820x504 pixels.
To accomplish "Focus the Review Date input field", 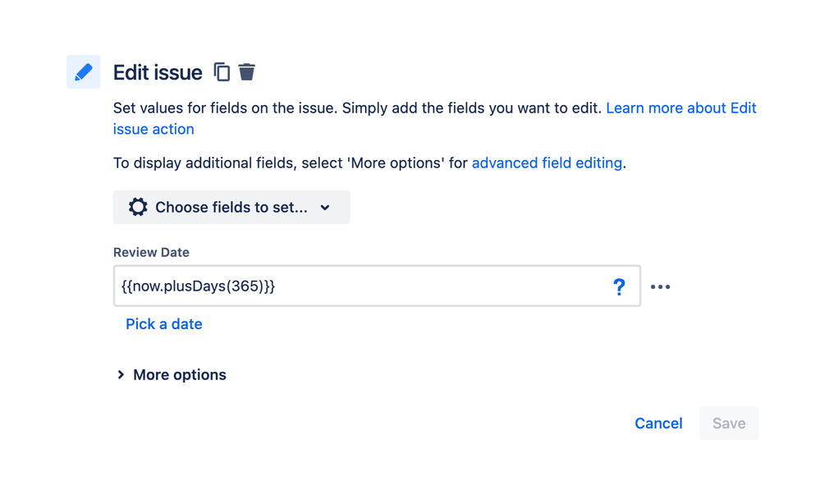I will (377, 286).
